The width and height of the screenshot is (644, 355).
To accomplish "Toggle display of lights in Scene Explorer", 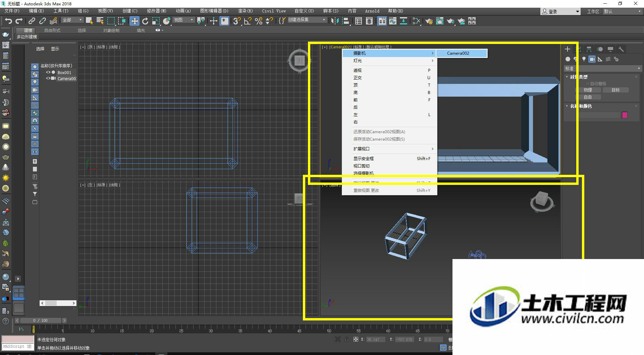I will 35,82.
